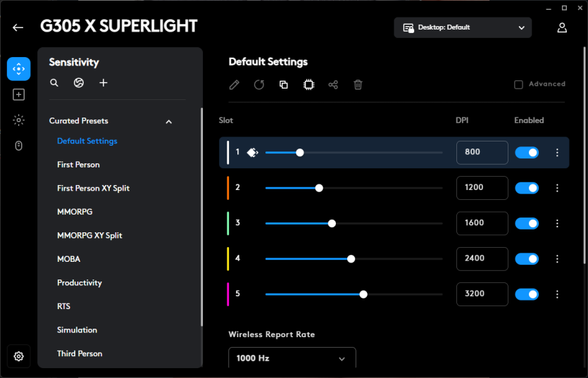Click the presets list scrollbar
This screenshot has height=378, width=588.
201,217
